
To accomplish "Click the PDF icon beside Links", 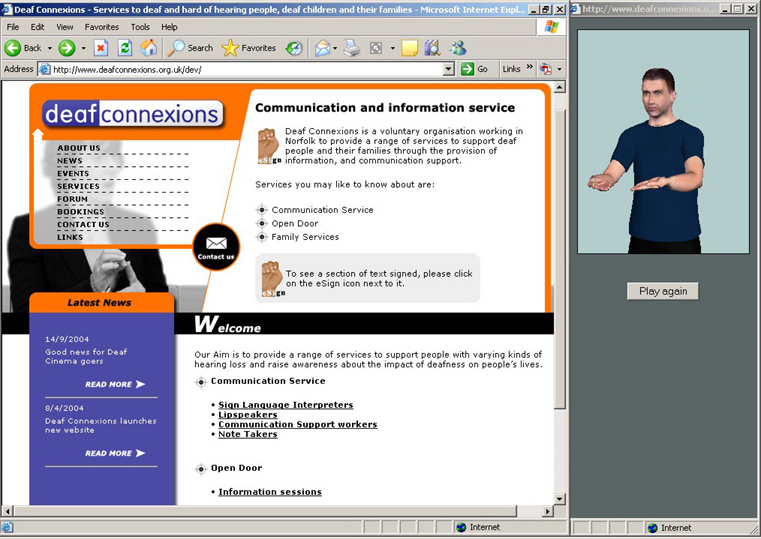I will click(x=546, y=69).
